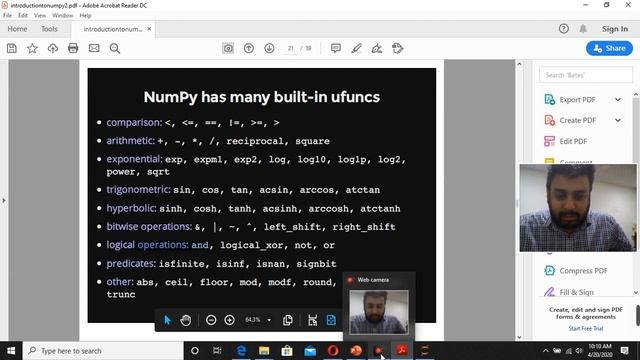Zoom in with the plus button
The height and width of the screenshot is (360, 640).
pos(229,320)
